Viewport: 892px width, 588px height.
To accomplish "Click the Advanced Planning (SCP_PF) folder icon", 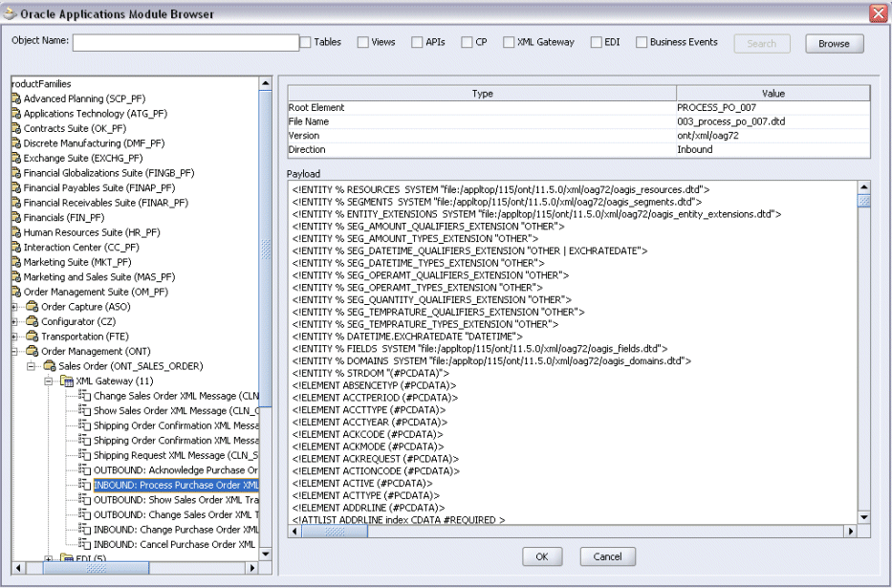I will point(16,98).
